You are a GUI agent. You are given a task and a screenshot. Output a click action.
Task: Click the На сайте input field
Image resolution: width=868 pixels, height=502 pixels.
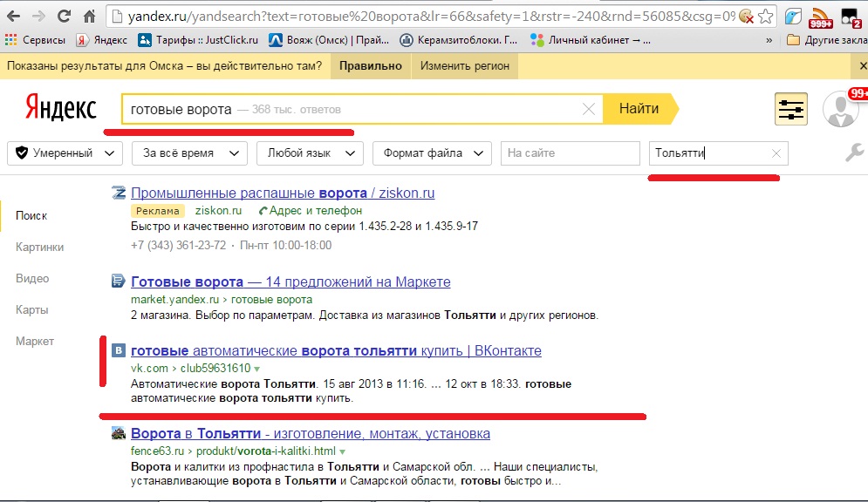click(x=571, y=153)
